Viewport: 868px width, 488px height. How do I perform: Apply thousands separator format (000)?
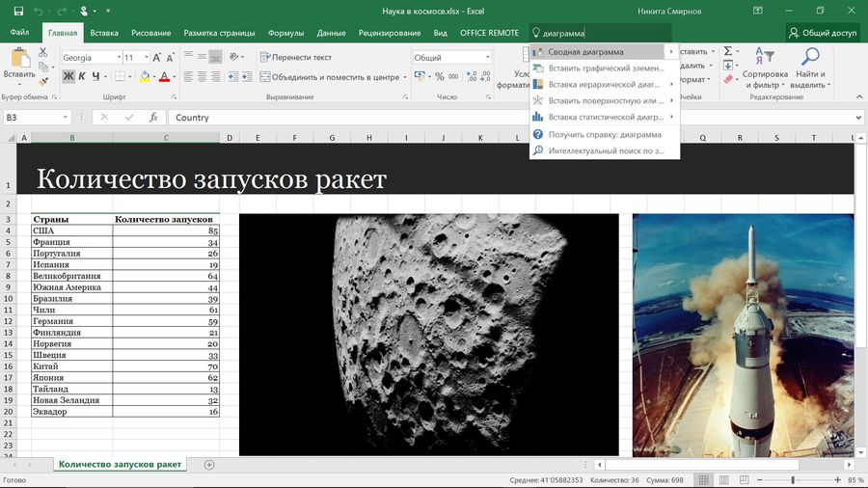[453, 76]
